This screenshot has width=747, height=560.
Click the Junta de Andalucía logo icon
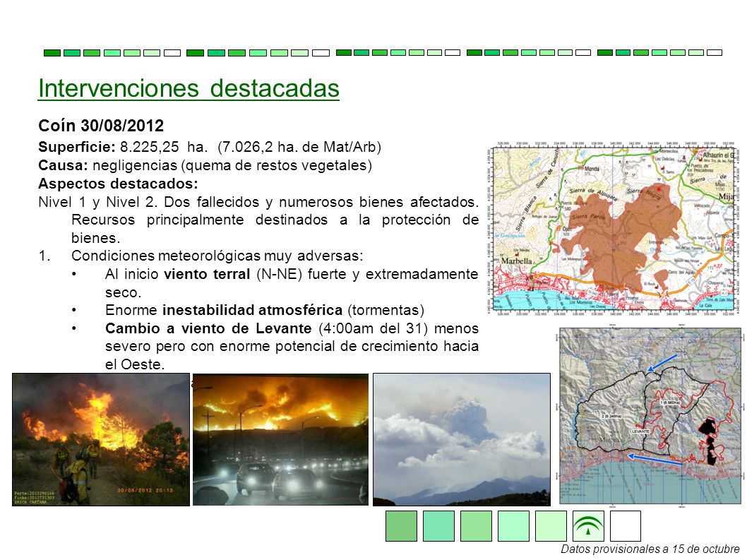point(588,526)
